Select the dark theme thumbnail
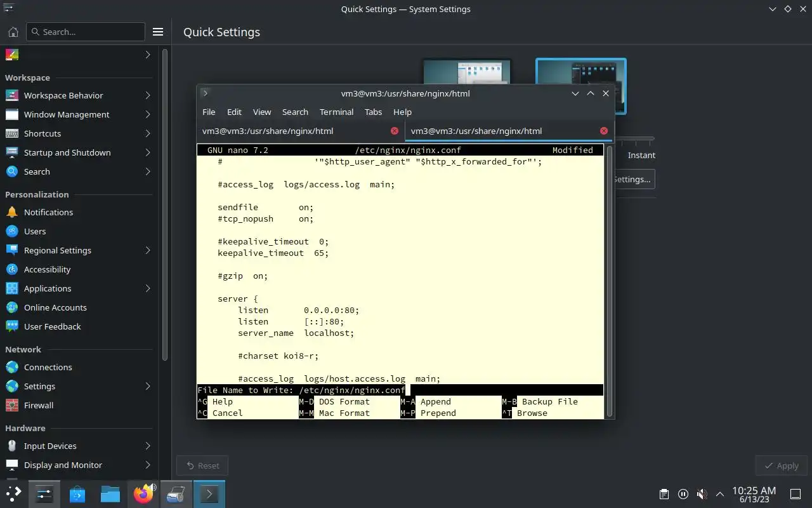812x508 pixels. point(581,72)
